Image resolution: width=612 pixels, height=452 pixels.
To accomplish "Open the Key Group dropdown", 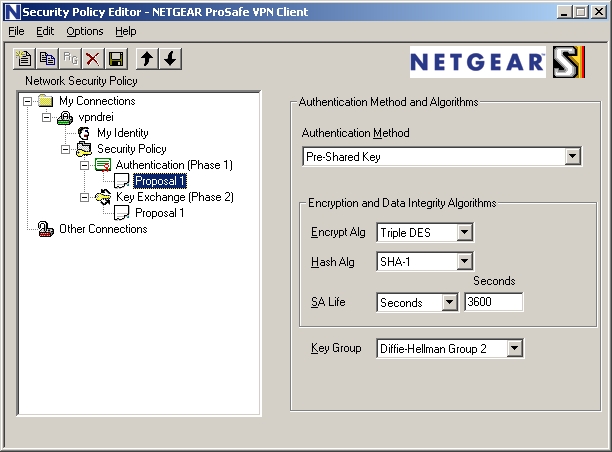I will tap(514, 348).
